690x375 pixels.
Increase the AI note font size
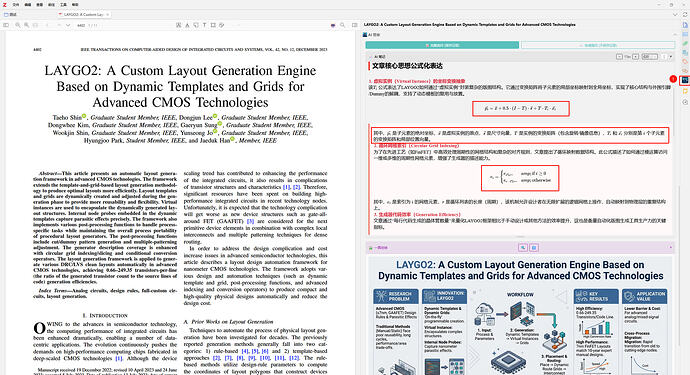(635, 57)
